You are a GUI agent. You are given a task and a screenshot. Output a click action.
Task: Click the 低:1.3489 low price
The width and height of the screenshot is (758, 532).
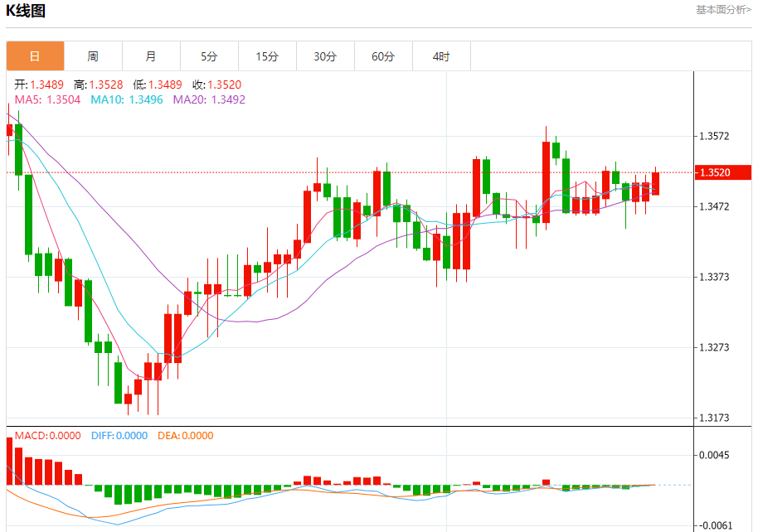pyautogui.click(x=157, y=85)
